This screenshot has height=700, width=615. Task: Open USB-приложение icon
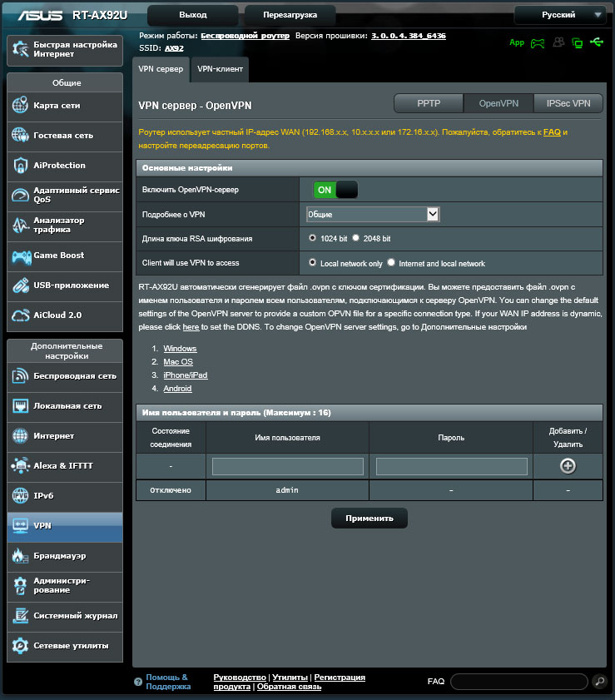tap(20, 285)
